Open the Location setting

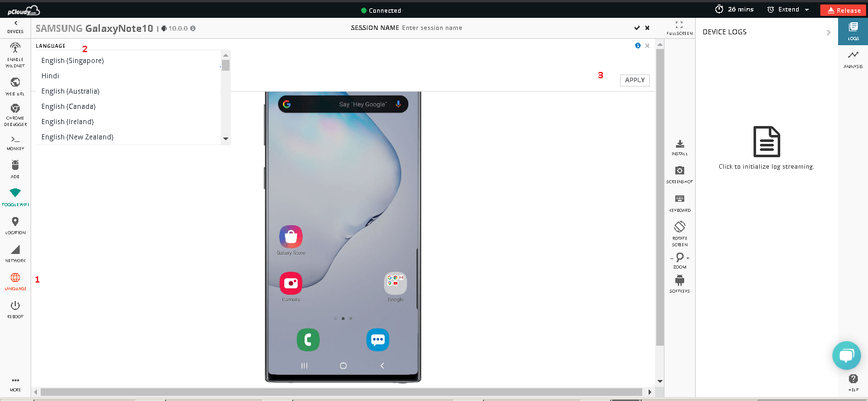click(x=15, y=225)
